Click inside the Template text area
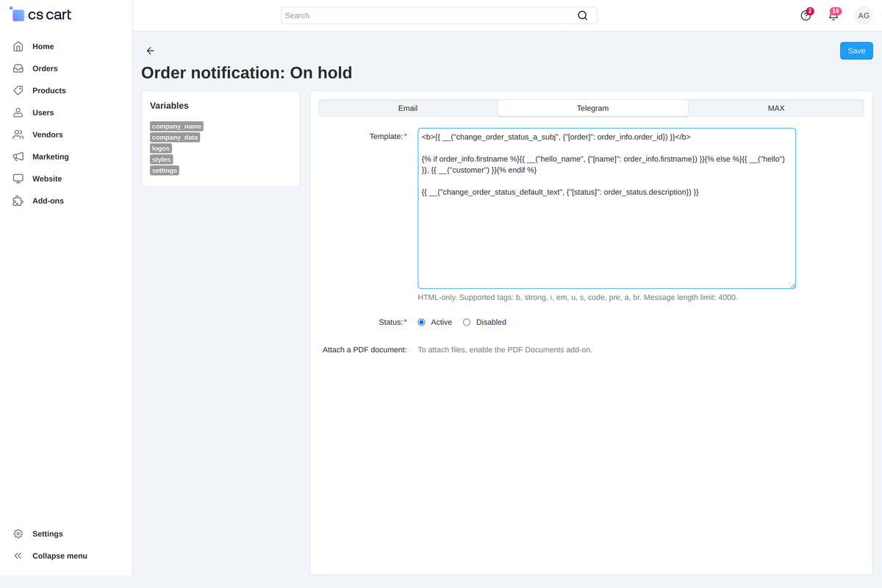The width and height of the screenshot is (882, 588). pyautogui.click(x=606, y=208)
